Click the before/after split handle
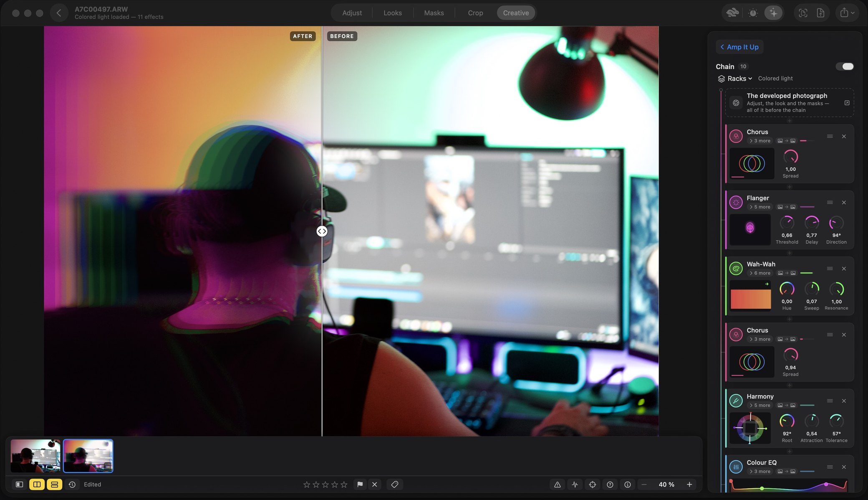This screenshot has height=500, width=868. click(x=322, y=231)
